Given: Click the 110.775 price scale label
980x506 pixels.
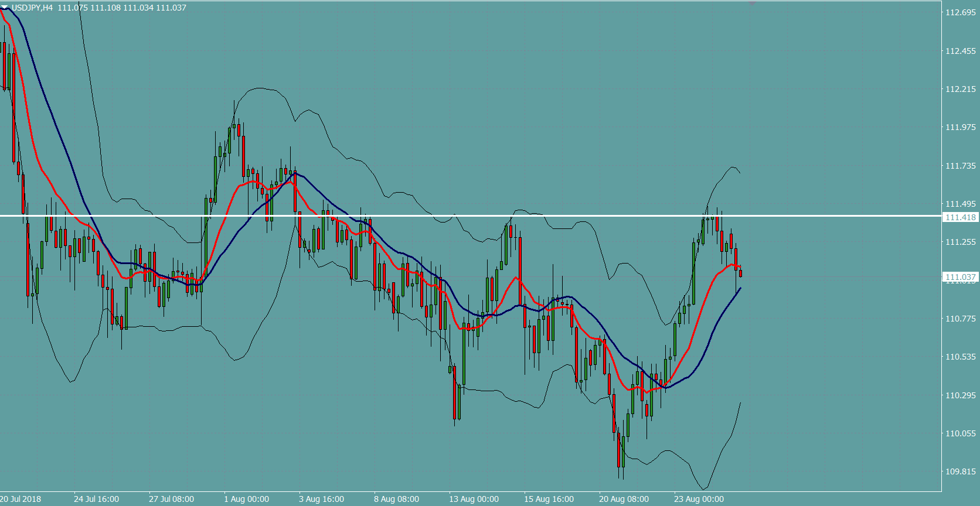Looking at the screenshot, I should pyautogui.click(x=960, y=319).
